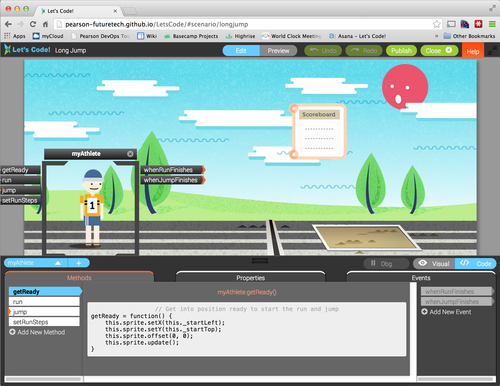The width and height of the screenshot is (500, 386).
Task: Click the green Close button
Action: tap(439, 51)
